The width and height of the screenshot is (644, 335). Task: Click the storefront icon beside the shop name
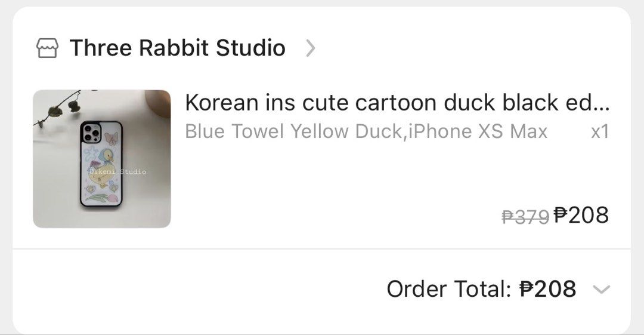(x=48, y=48)
